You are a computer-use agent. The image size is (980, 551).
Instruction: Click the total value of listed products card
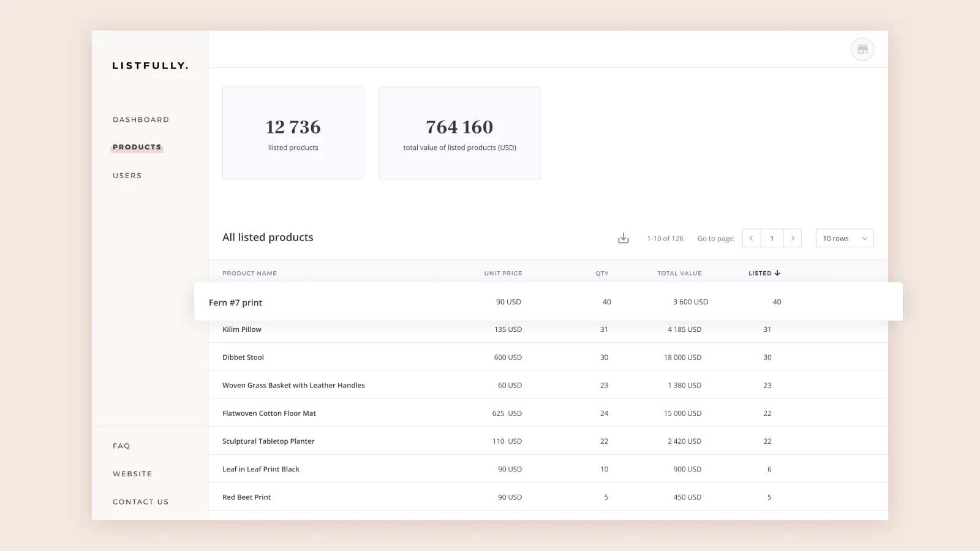point(459,133)
